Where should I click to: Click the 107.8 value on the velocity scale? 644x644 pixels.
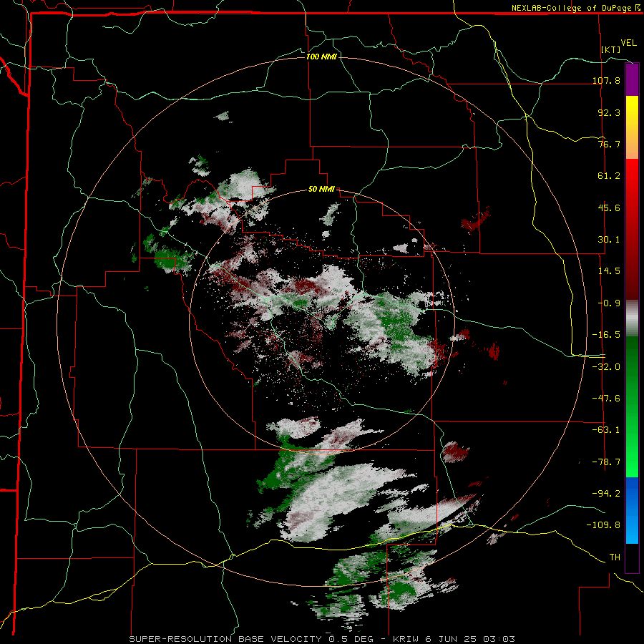pos(606,80)
